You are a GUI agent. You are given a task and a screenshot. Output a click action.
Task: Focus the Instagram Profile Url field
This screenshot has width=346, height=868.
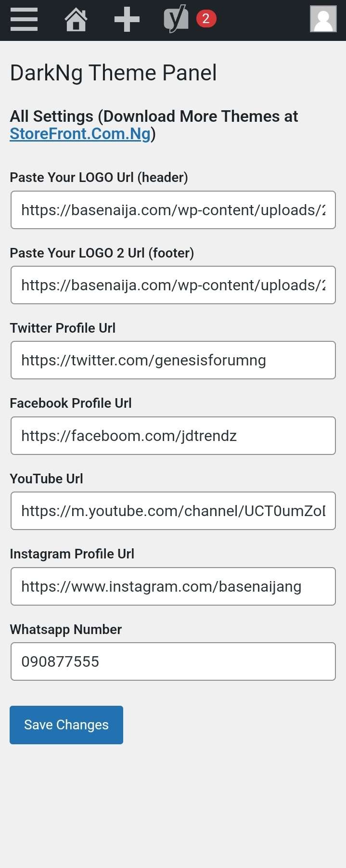173,586
